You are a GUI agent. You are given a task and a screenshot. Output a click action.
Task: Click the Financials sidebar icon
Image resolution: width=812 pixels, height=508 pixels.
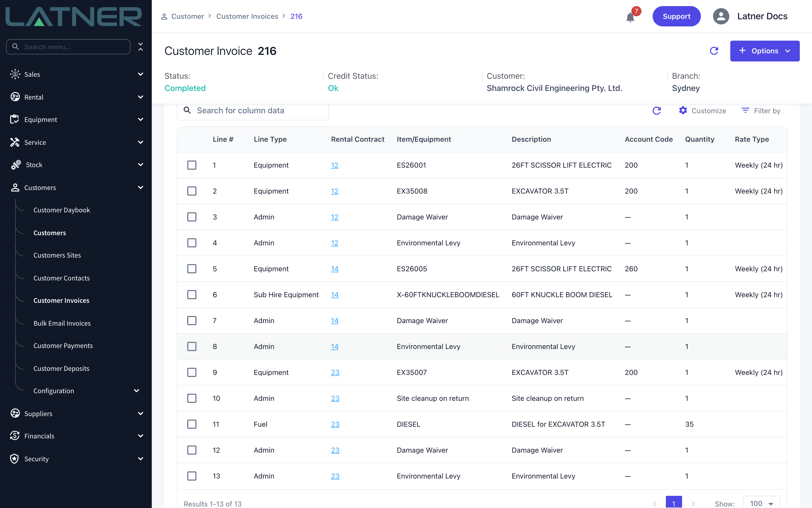(15, 435)
